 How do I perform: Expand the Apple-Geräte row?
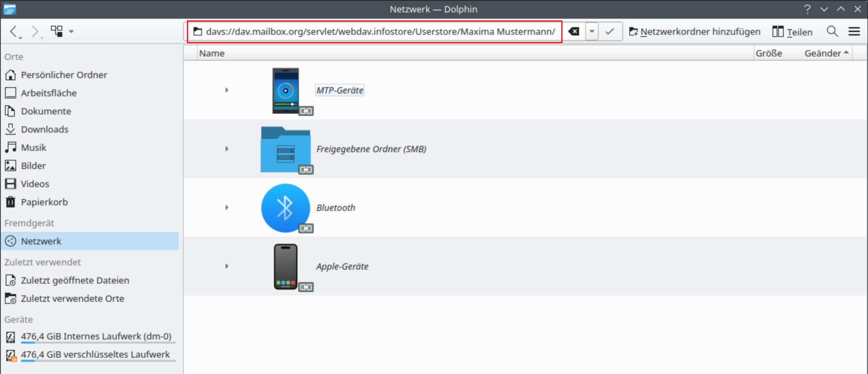(x=227, y=266)
